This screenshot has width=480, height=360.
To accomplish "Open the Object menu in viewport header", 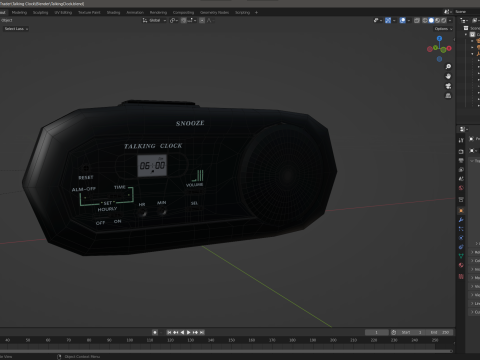I will (6, 20).
